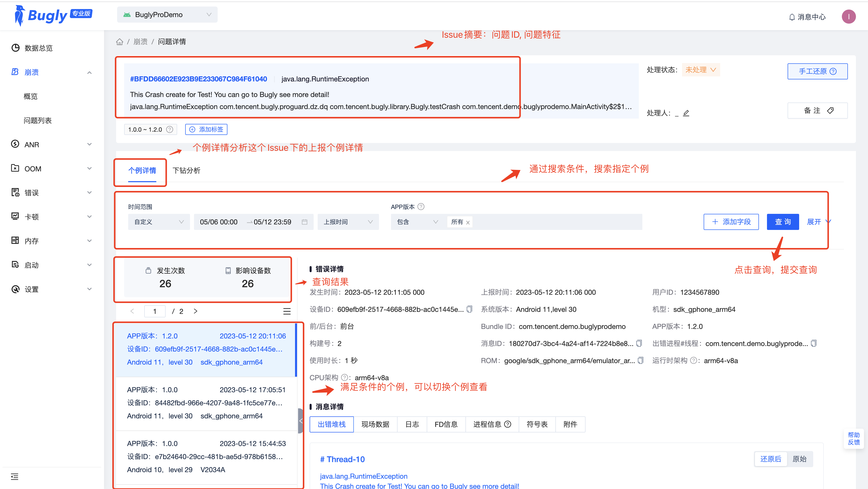This screenshot has height=489, width=868.
Task: Copy the 出错进程#线程 value
Action: tap(814, 343)
